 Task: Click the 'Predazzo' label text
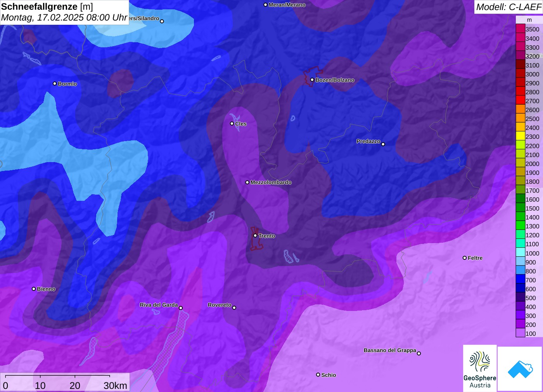point(368,141)
